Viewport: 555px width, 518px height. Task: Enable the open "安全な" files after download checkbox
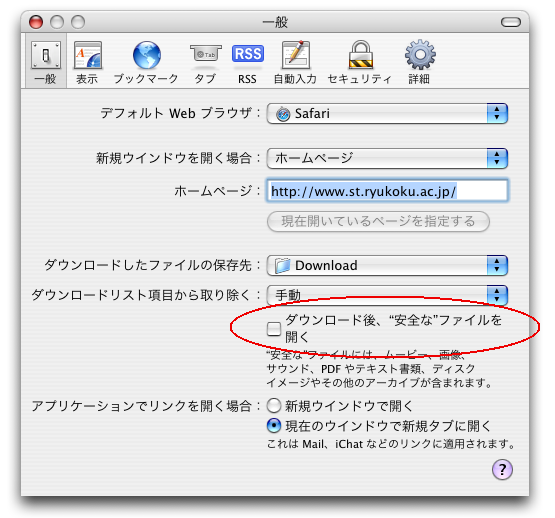tap(274, 329)
